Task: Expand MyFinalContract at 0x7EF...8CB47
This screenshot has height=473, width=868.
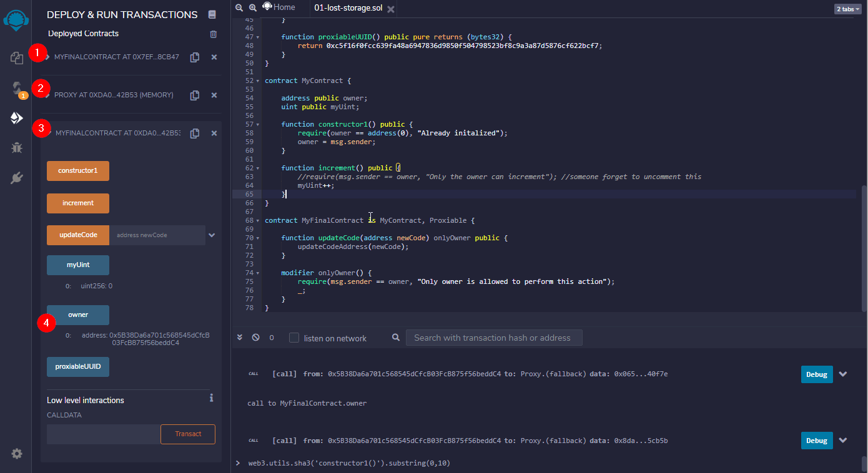Action: [47, 57]
